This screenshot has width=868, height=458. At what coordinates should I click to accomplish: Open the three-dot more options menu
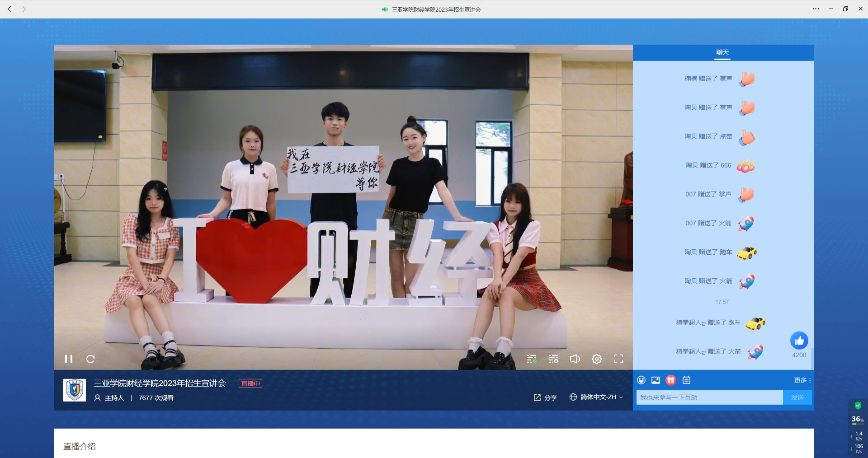click(816, 9)
